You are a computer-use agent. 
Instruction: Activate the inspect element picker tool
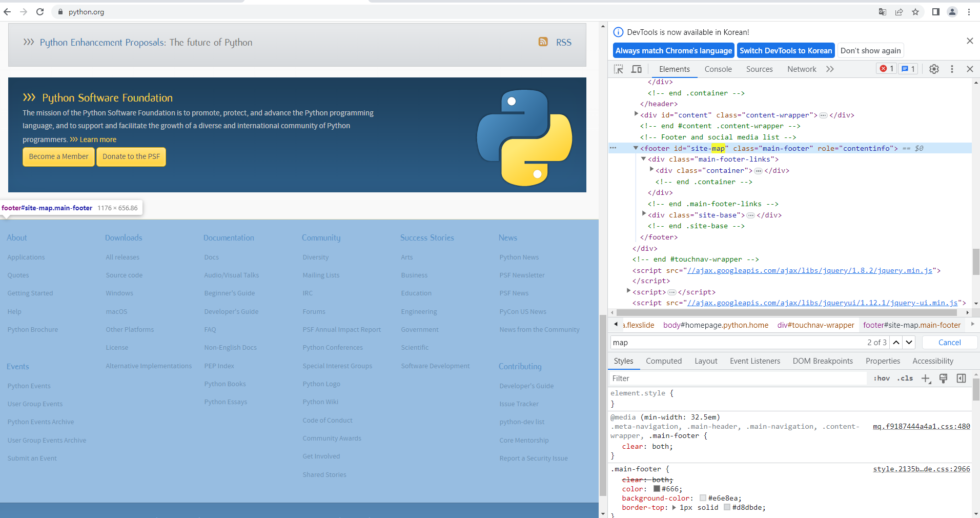619,69
